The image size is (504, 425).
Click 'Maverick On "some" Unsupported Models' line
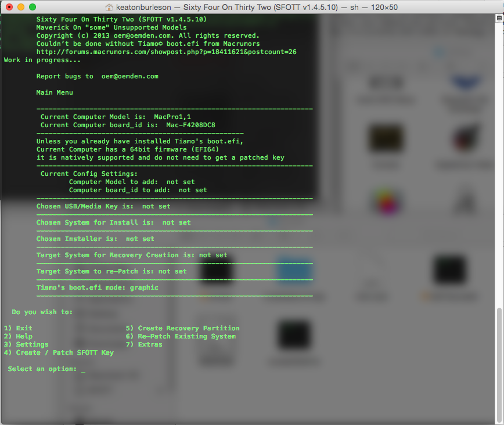(111, 27)
